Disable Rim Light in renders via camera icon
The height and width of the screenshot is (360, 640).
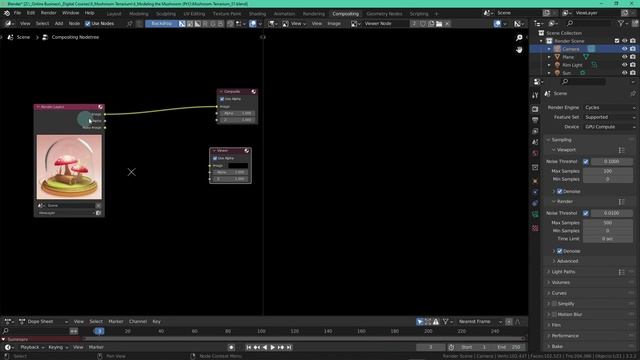(633, 65)
